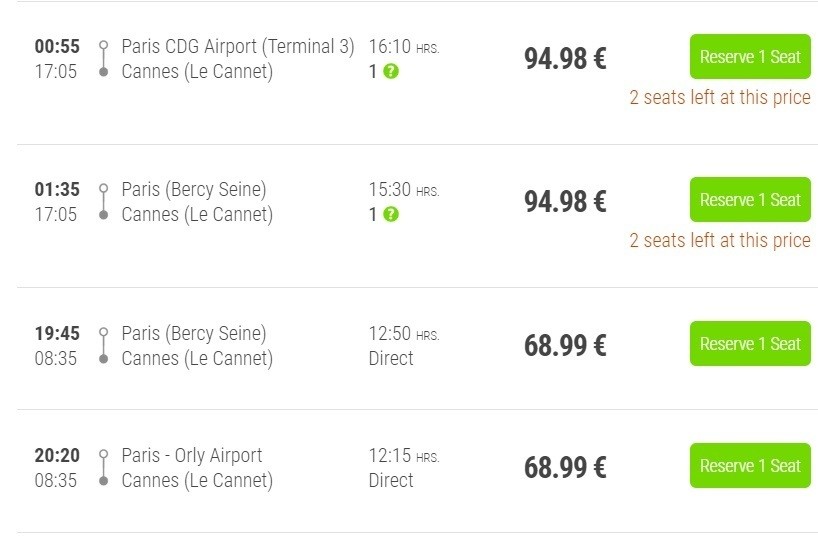The width and height of the screenshot is (818, 536).
Task: Reserve 1 seat on the 19:45 direct bus
Action: pos(750,344)
